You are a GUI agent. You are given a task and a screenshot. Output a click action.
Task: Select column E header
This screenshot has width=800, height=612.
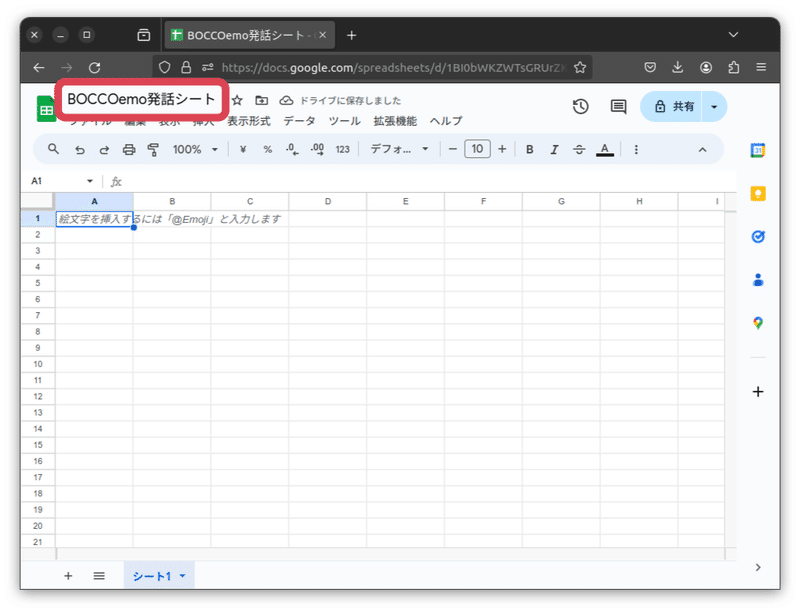406,201
